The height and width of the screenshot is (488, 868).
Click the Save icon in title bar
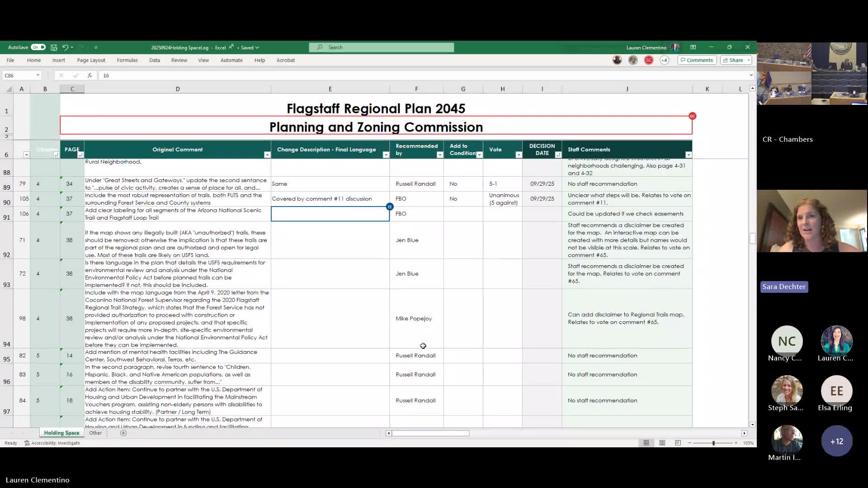(54, 47)
